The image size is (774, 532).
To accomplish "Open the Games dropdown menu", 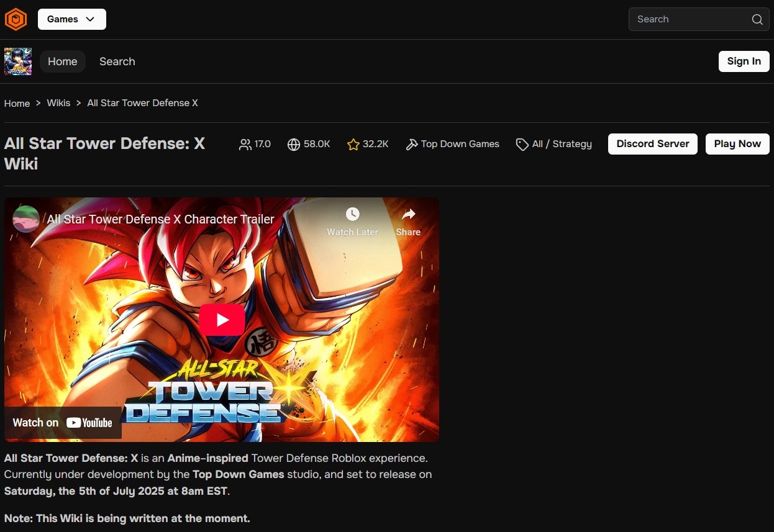I will (x=71, y=19).
